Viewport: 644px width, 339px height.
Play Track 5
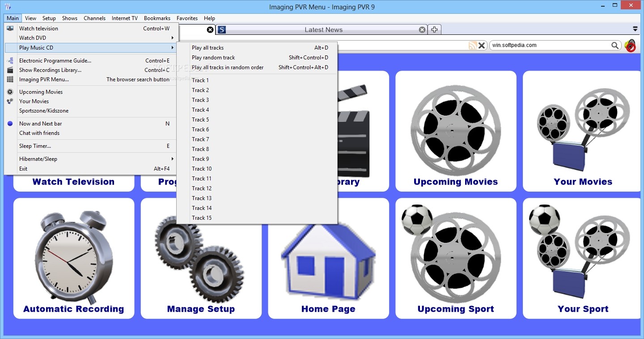pos(257,120)
